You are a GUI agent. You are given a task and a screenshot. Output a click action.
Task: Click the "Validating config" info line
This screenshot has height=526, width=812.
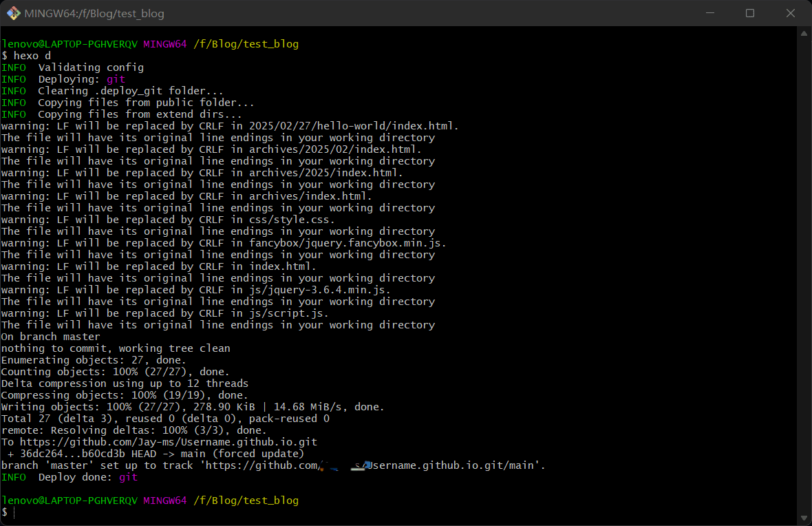point(91,67)
